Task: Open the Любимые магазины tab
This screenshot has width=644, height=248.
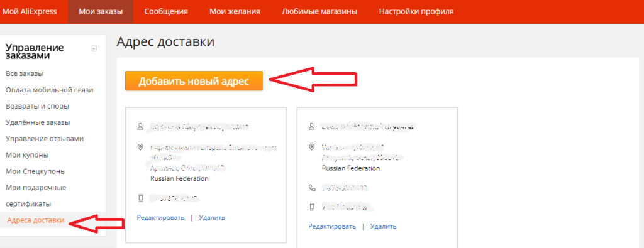Action: point(319,11)
